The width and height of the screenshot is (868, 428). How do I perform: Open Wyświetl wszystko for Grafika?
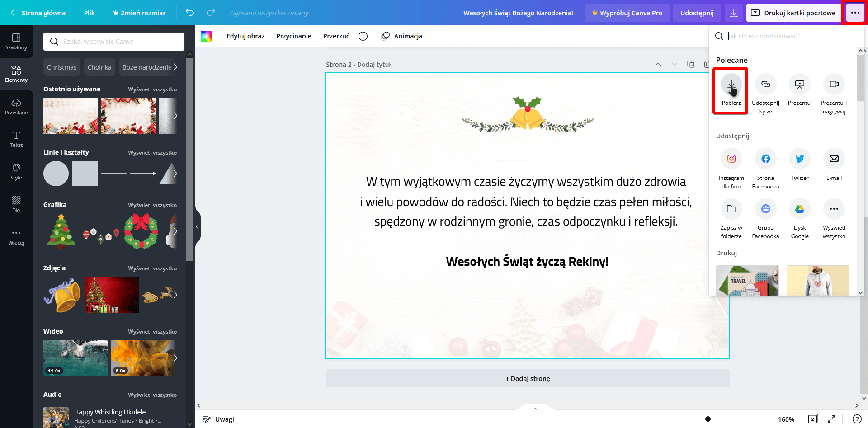click(x=152, y=205)
